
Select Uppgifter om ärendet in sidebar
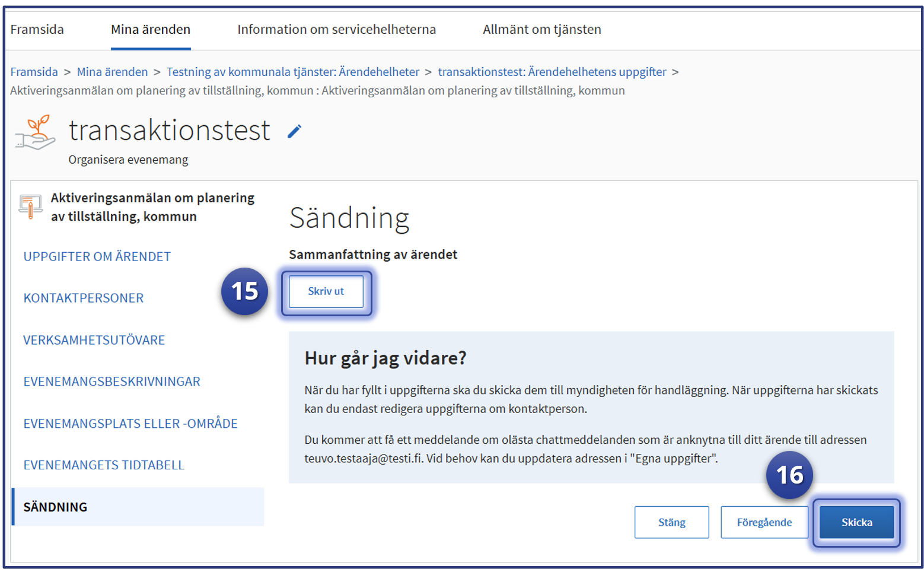click(x=97, y=256)
